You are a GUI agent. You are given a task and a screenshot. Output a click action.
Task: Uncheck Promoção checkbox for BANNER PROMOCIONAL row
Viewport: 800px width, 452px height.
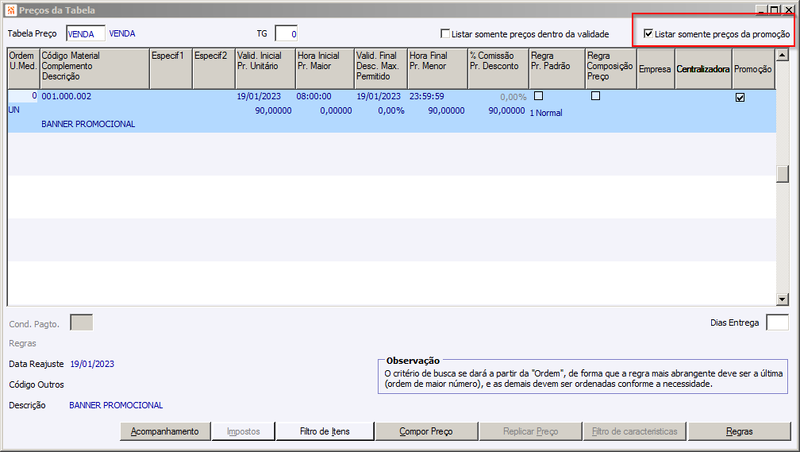[x=740, y=97]
